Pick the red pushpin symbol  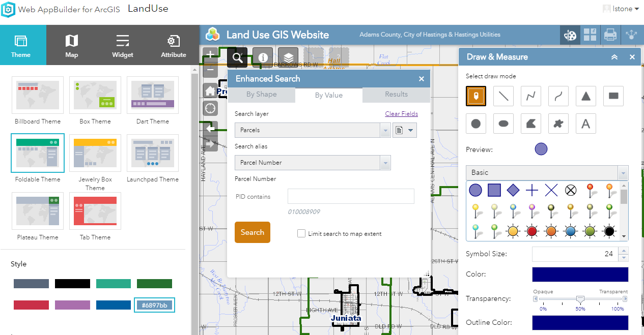pos(590,190)
